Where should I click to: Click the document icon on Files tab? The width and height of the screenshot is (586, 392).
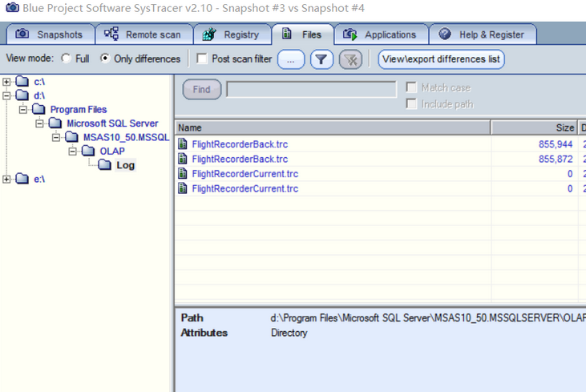coord(287,34)
